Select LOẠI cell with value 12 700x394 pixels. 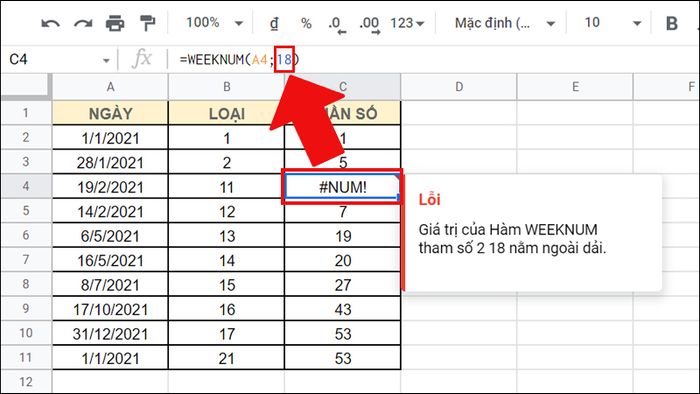tap(226, 211)
